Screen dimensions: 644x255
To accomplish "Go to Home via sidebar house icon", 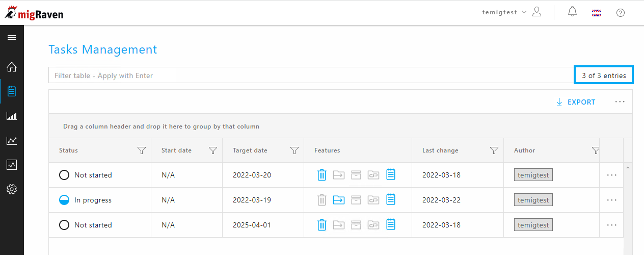I will pyautogui.click(x=12, y=67).
